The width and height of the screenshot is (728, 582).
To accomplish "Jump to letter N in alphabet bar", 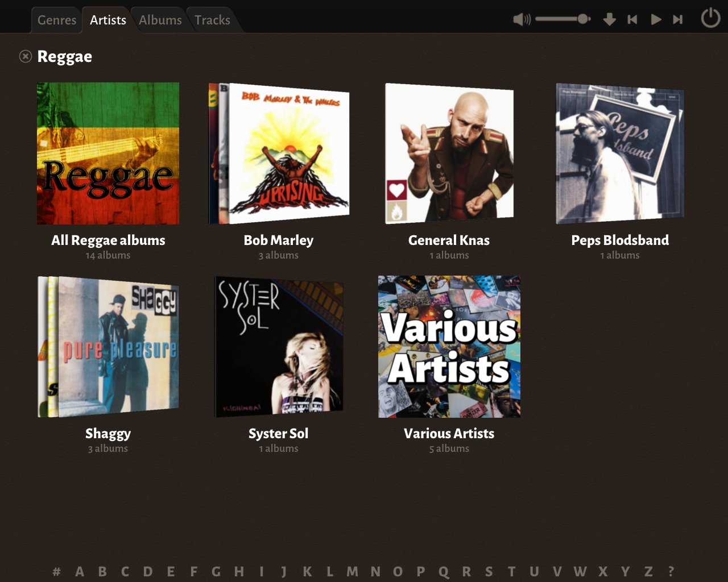I will [375, 571].
